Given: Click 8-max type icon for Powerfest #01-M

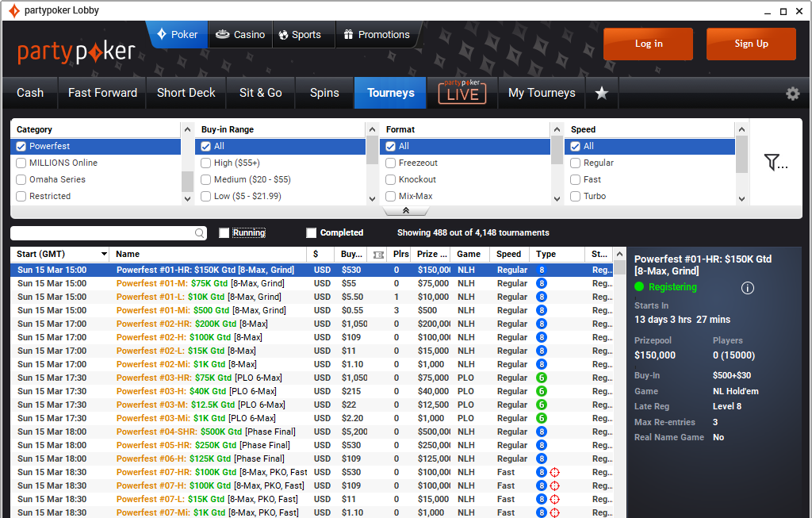Looking at the screenshot, I should 541,283.
